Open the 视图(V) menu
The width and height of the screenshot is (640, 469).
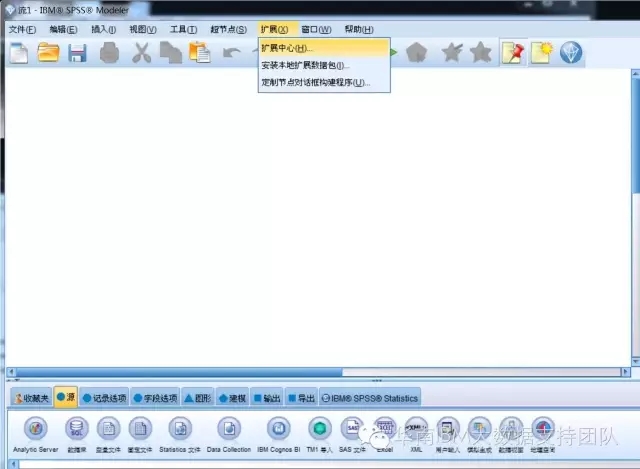143,29
